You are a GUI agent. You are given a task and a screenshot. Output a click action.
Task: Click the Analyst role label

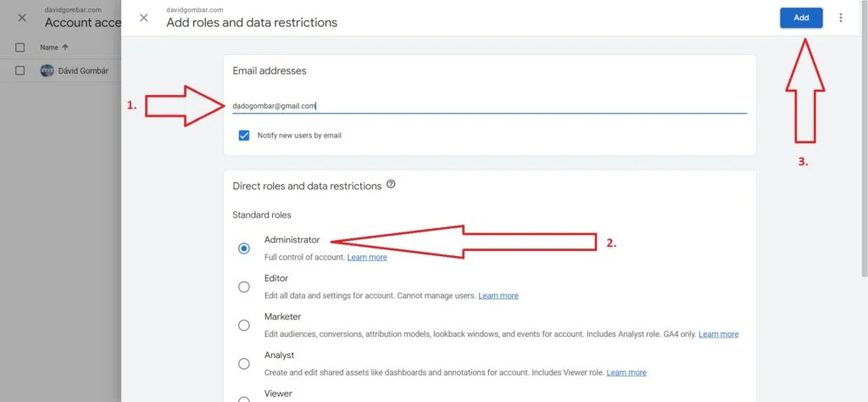click(280, 355)
